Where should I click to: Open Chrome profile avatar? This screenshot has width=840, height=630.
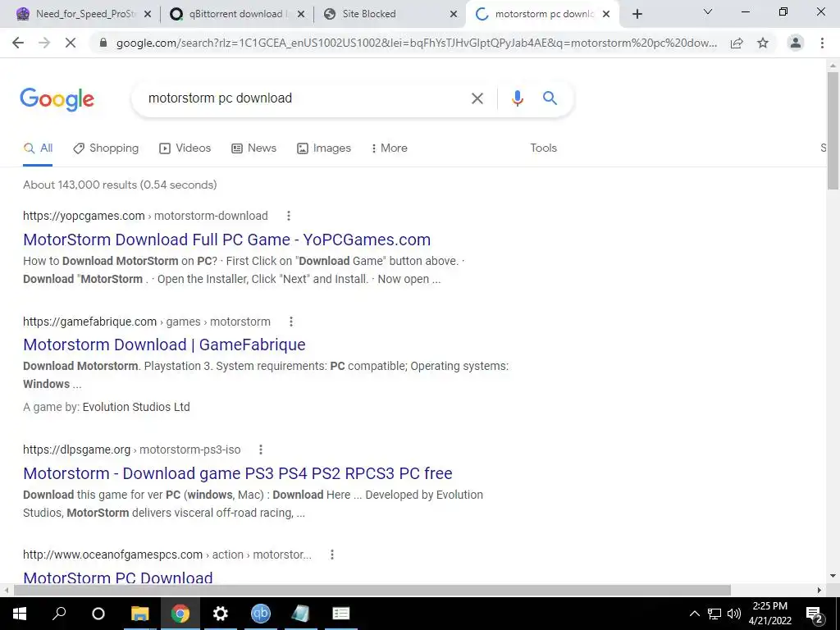pos(796,43)
